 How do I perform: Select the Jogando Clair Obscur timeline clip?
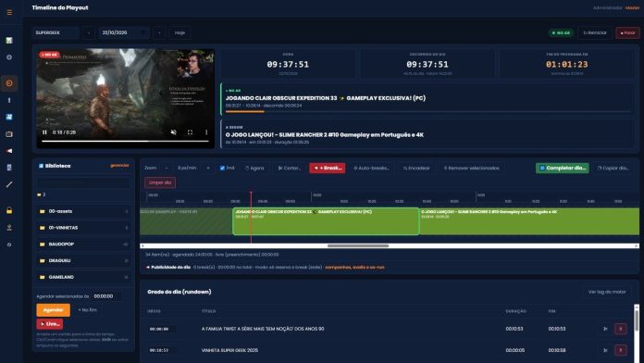(x=326, y=221)
